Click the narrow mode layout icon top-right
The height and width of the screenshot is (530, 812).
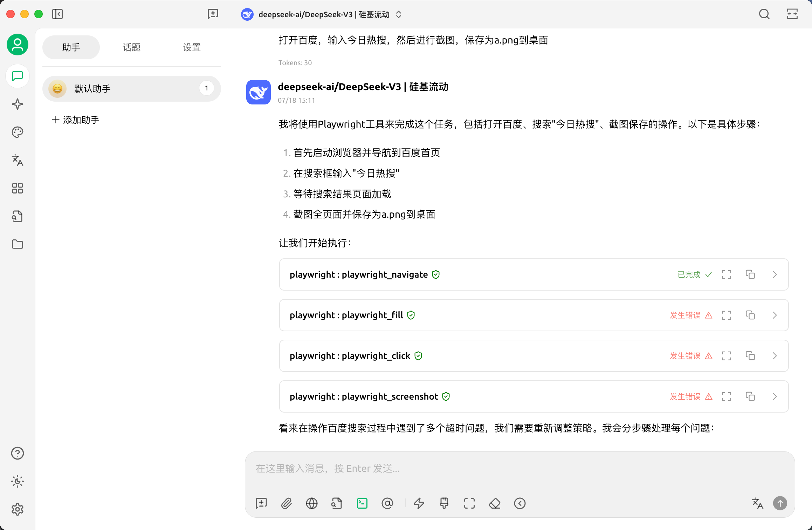pyautogui.click(x=792, y=14)
